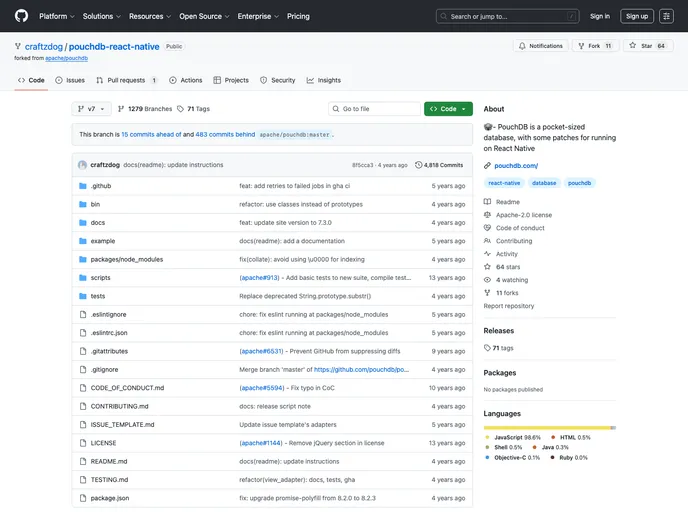This screenshot has height=512, width=688.
Task: Switch to the Security tab
Action: (278, 80)
